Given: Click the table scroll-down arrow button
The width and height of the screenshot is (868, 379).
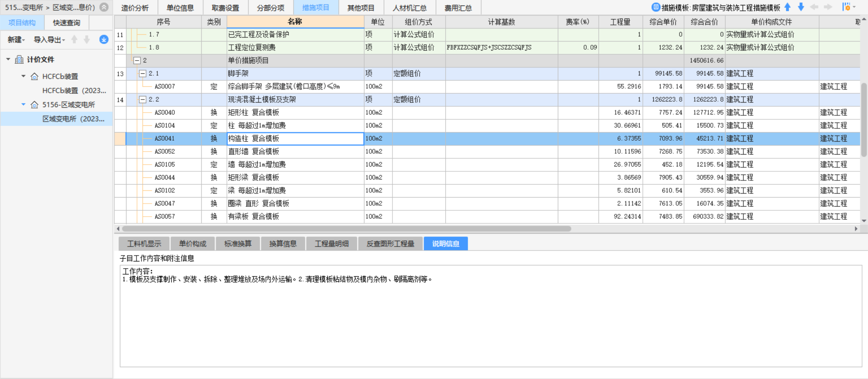Looking at the screenshot, I should point(864,221).
